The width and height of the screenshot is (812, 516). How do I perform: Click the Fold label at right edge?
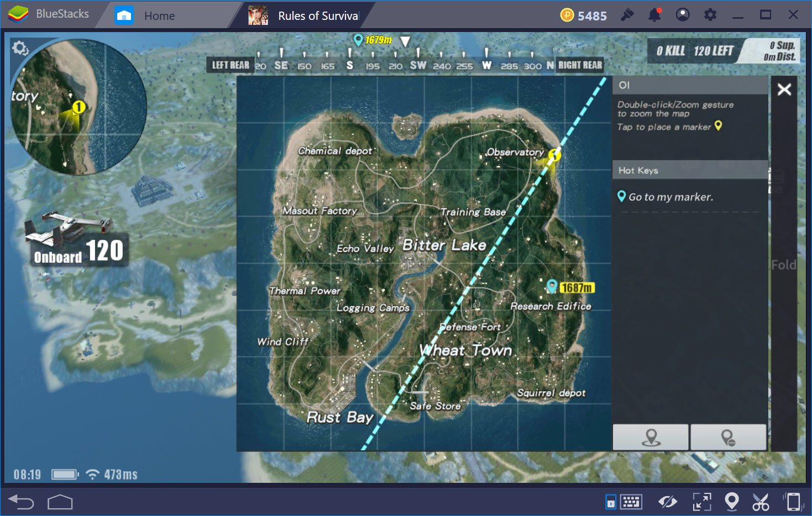783,265
